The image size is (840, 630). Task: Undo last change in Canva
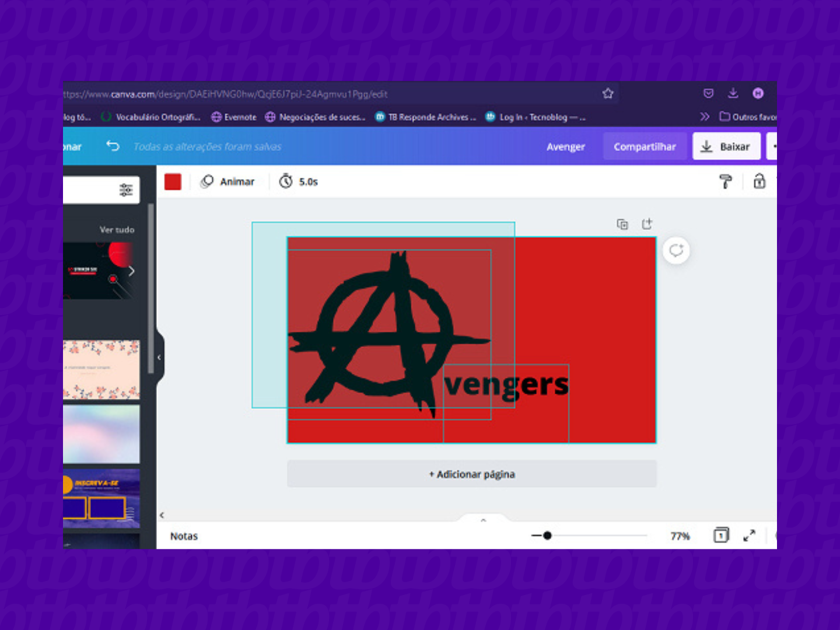[113, 146]
